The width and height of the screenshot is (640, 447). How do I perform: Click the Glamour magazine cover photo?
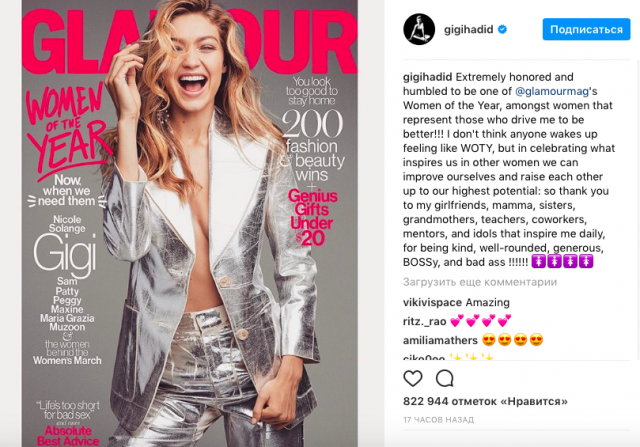tap(190, 223)
